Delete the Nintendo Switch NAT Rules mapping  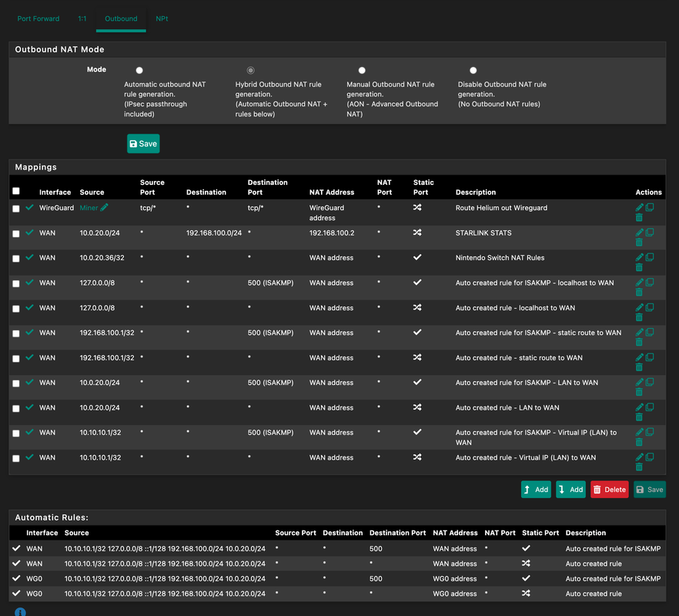(x=639, y=267)
